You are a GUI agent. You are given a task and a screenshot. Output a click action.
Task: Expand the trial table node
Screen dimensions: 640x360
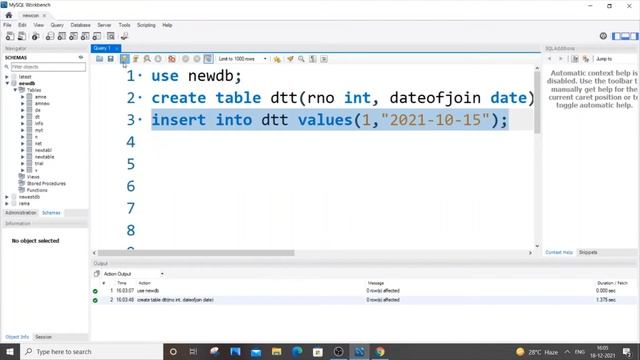coord(22,163)
